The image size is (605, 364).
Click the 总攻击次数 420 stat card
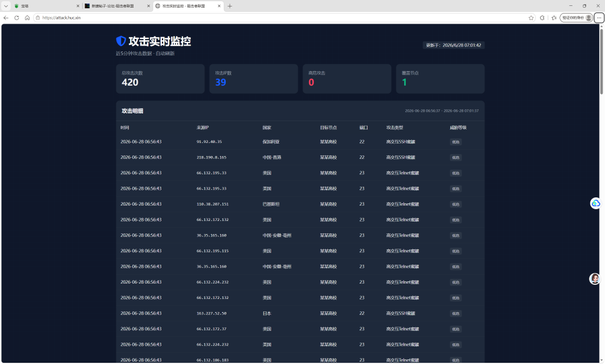pyautogui.click(x=160, y=79)
